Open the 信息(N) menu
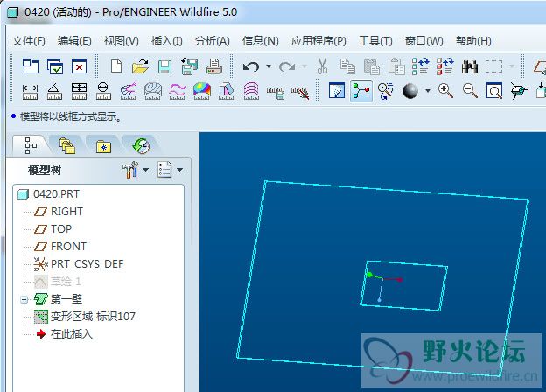Screen dimensions: 546x392 [x=261, y=41]
